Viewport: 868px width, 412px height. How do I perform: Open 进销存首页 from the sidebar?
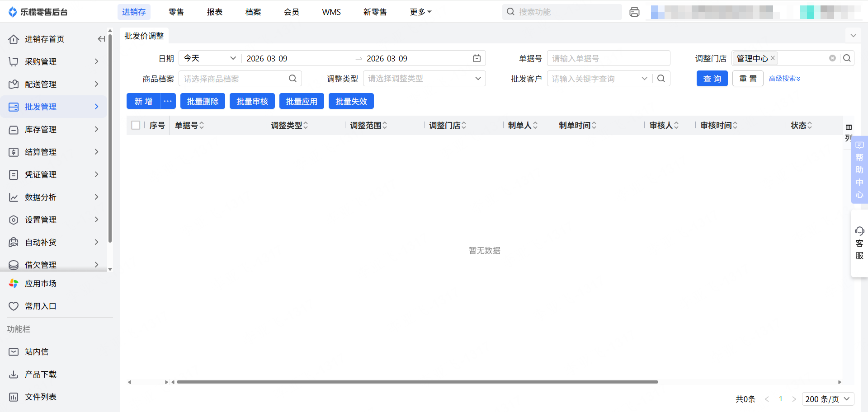click(44, 39)
